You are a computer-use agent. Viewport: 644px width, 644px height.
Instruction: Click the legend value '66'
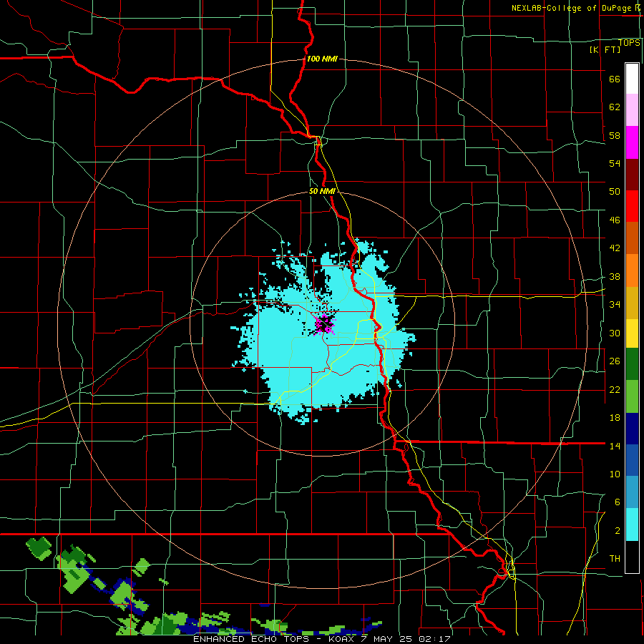[615, 79]
